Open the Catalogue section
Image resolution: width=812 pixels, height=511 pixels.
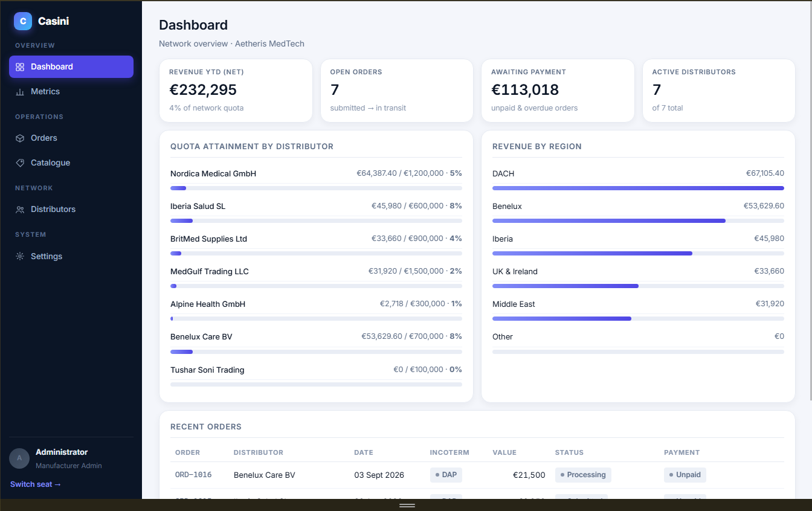tap(71, 163)
